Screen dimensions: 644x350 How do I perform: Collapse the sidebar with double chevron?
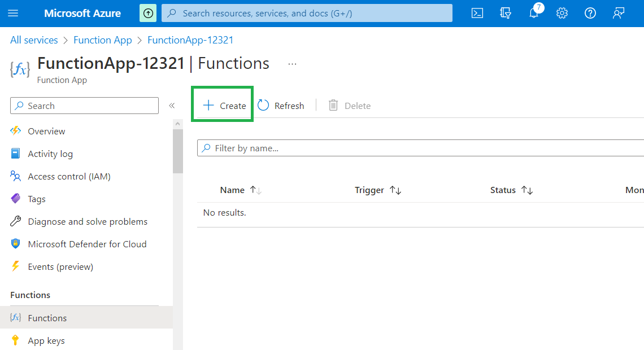pyautogui.click(x=172, y=106)
